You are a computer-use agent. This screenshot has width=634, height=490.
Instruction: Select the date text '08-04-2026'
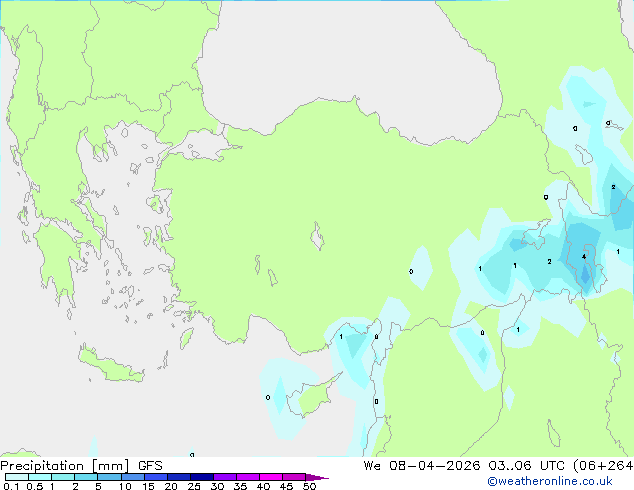pyautogui.click(x=435, y=466)
